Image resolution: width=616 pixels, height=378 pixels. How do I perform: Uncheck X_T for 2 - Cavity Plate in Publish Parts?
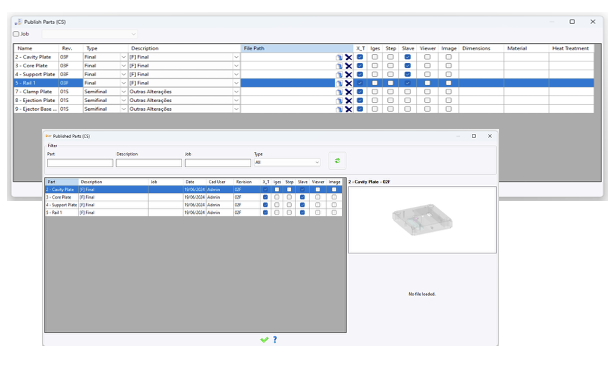pos(360,57)
